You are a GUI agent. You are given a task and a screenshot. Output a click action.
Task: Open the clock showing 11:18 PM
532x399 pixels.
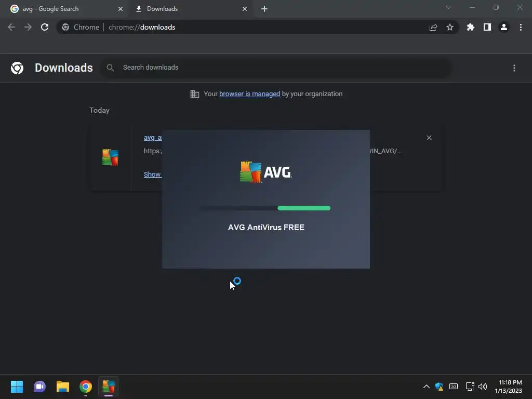click(x=509, y=387)
